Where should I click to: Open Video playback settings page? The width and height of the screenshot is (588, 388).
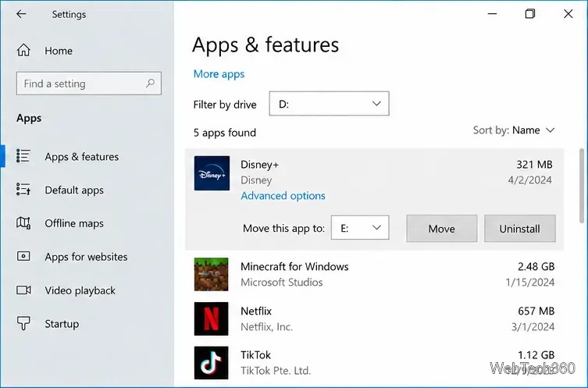point(80,290)
